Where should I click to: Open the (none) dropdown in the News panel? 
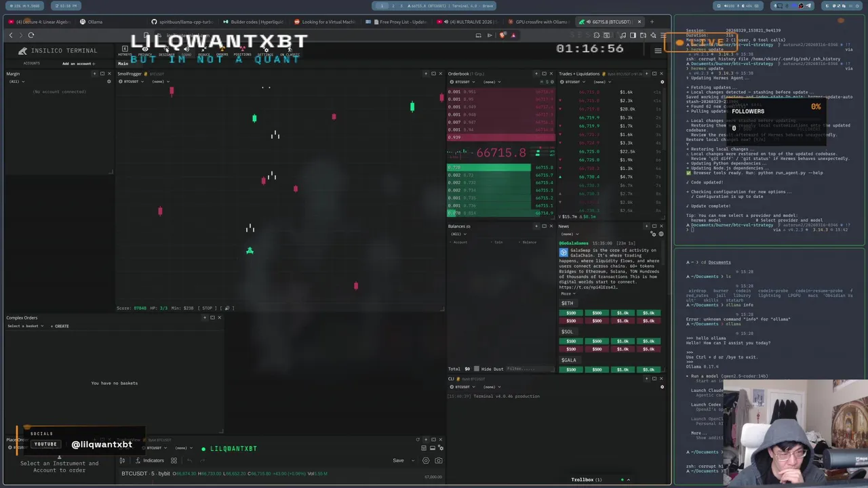pyautogui.click(x=570, y=234)
